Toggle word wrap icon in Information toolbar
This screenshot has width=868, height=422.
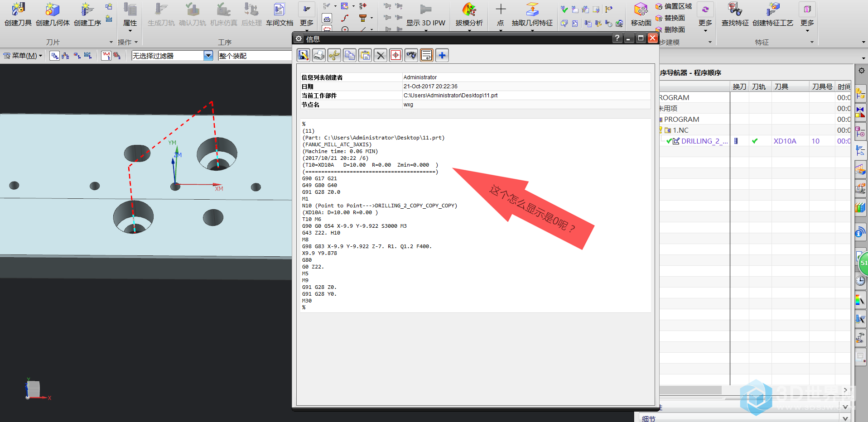click(427, 55)
